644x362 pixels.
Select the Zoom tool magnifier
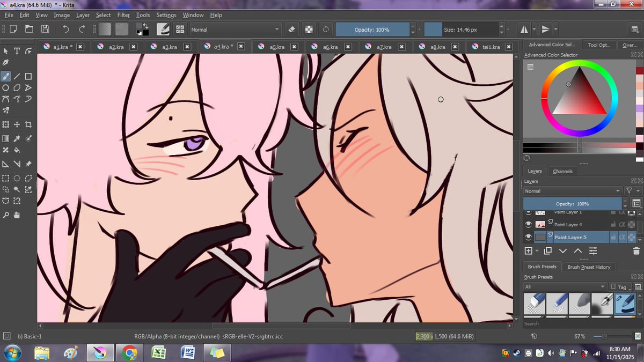tap(6, 215)
